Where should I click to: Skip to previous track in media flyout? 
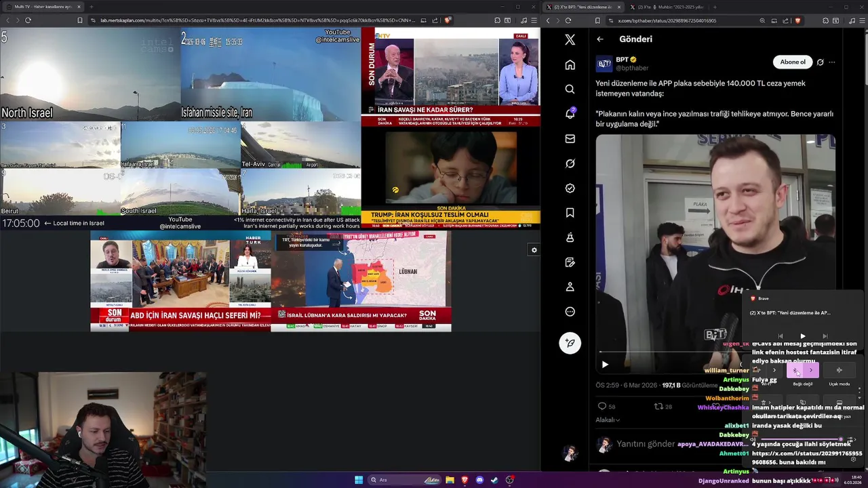[781, 336]
